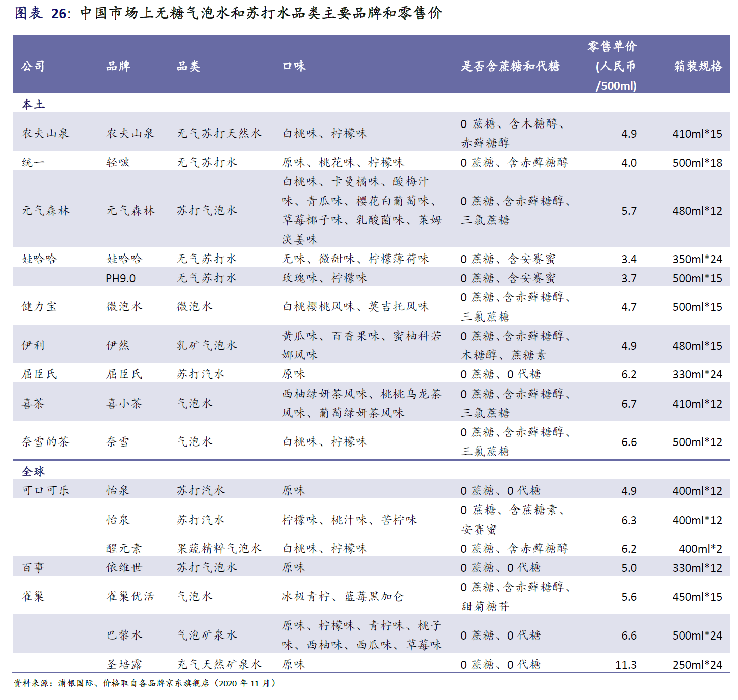Click the 6.7 price value
The height and width of the screenshot is (700, 738).
(629, 404)
